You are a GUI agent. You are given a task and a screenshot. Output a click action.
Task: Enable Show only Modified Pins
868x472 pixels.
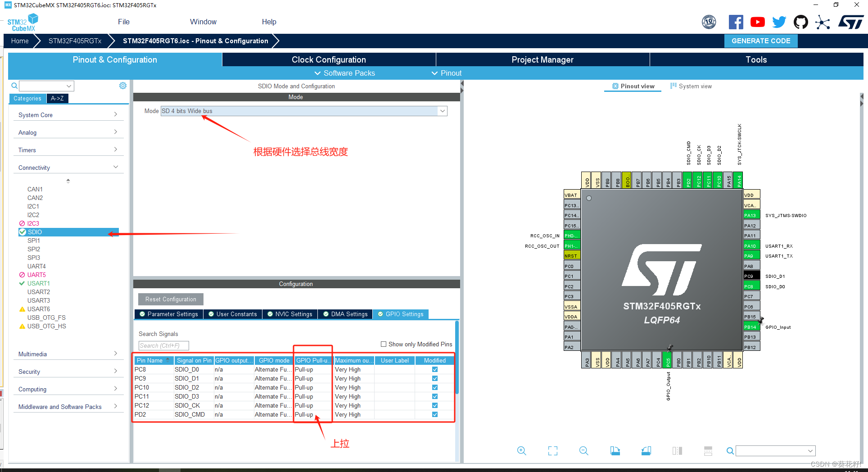[x=384, y=344]
